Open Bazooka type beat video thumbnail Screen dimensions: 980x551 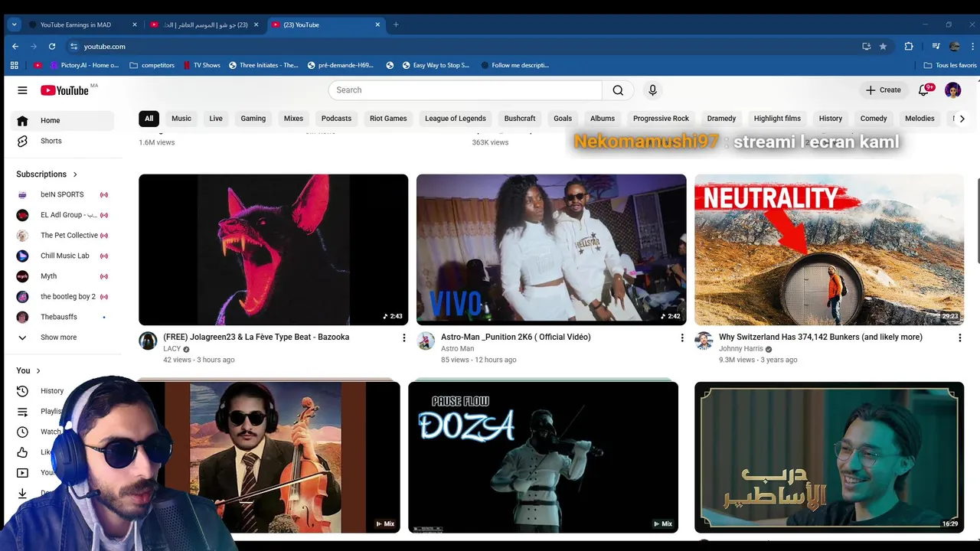(273, 249)
